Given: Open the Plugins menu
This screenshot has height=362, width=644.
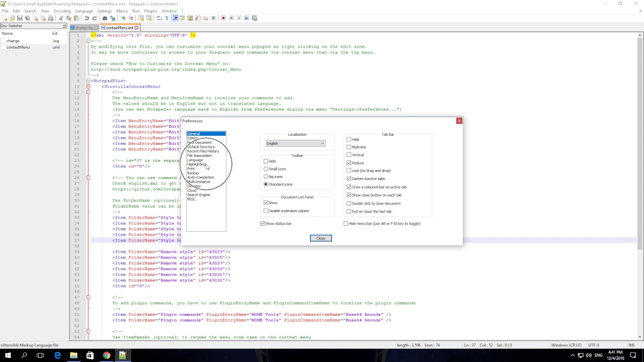Looking at the screenshot, I should pos(150,11).
